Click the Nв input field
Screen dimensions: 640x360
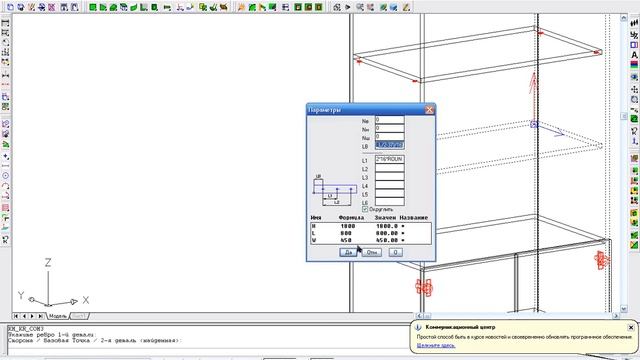point(389,120)
